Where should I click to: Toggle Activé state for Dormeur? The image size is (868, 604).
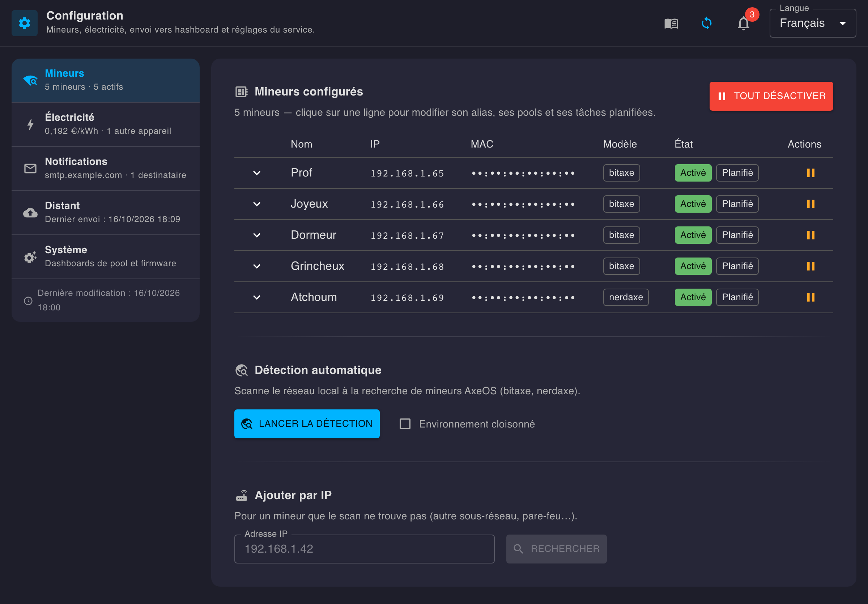[x=693, y=235]
